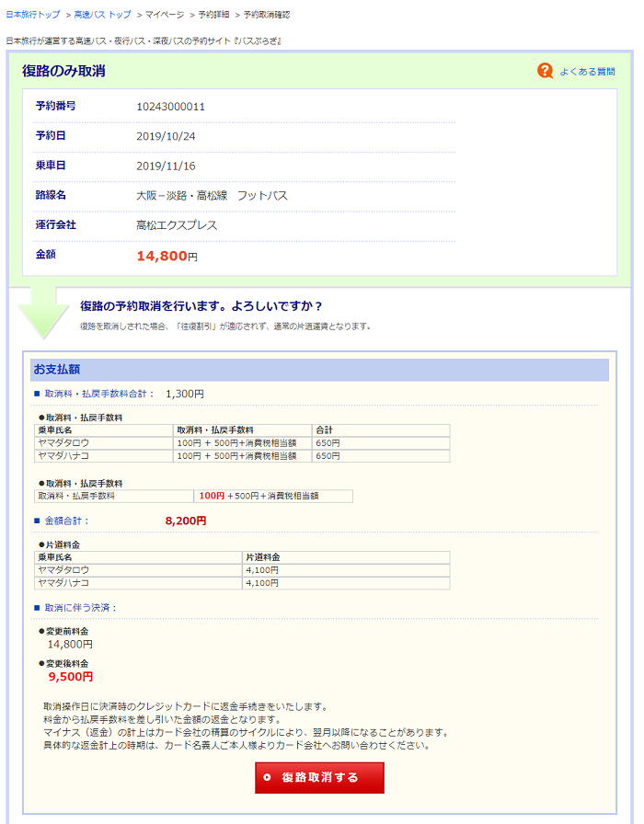Click the お支払額 section header bar
Image resolution: width=644 pixels, height=824 pixels.
point(319,370)
